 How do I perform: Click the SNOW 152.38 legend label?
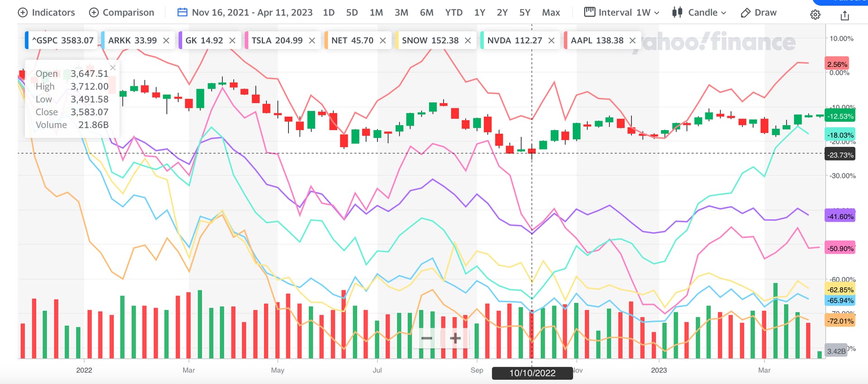(430, 41)
